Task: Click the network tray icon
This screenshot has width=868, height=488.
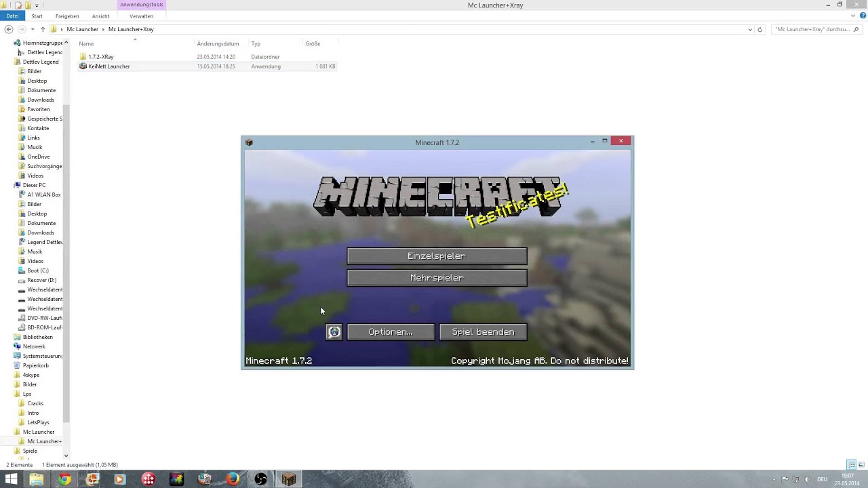Action: coord(796,479)
